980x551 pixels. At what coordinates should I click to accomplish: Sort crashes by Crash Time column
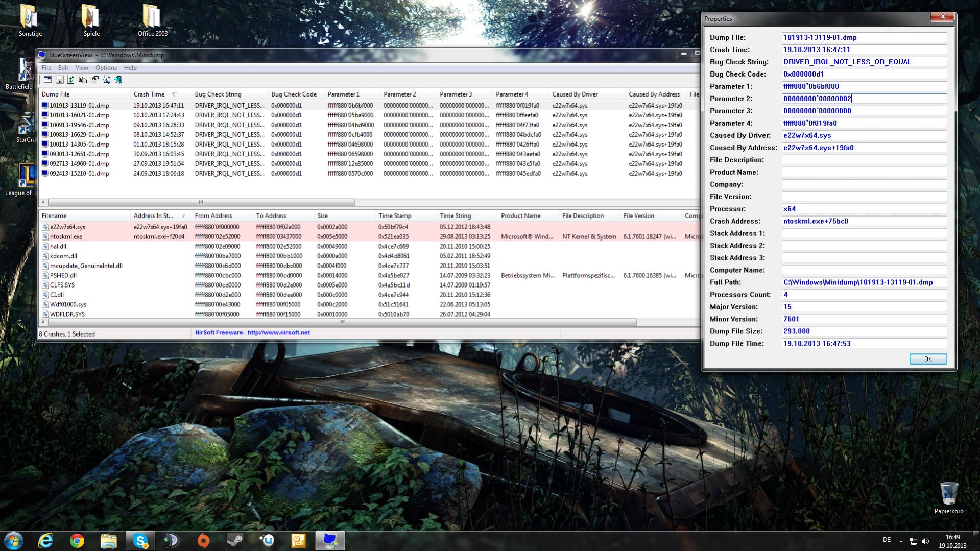[160, 94]
